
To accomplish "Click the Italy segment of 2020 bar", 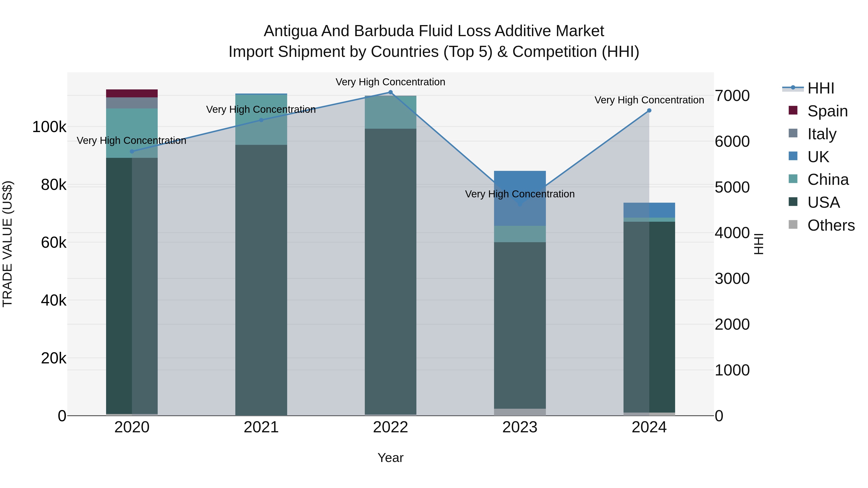I will coord(132,103).
